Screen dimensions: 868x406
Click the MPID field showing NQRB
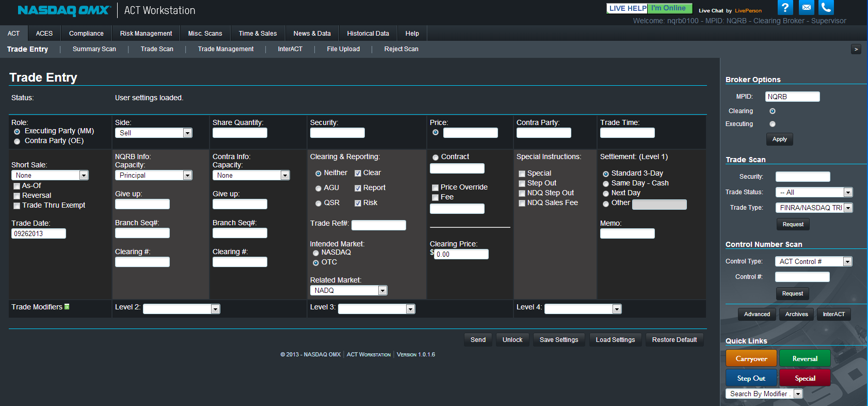792,97
